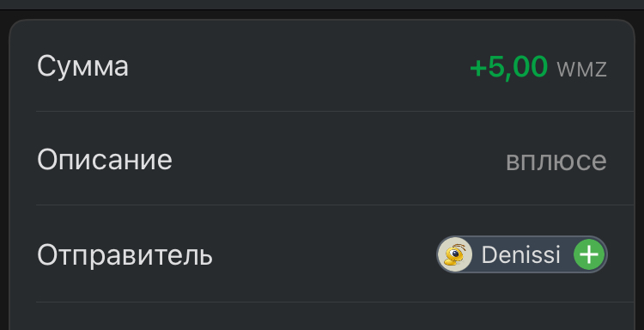Select the WMZ currency label

[x=581, y=69]
